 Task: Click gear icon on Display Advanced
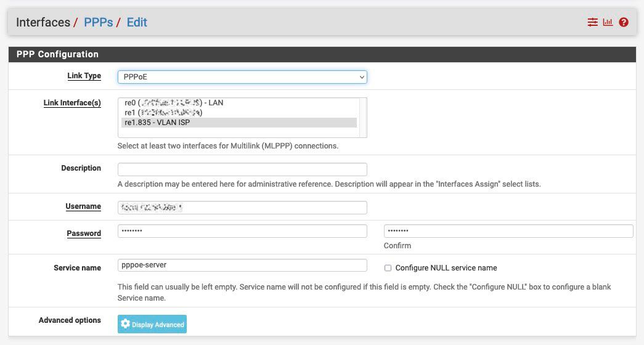[x=126, y=324]
